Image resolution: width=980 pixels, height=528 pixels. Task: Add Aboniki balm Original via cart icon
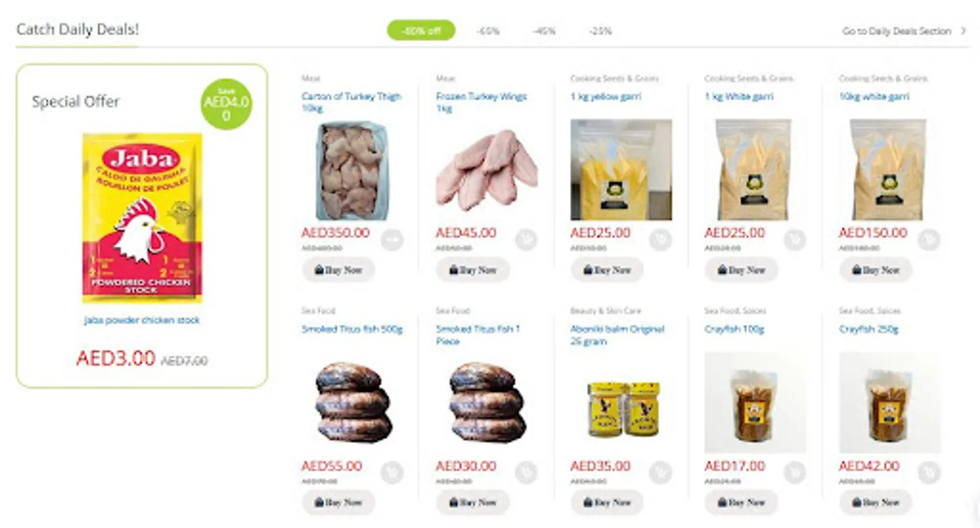click(x=661, y=472)
